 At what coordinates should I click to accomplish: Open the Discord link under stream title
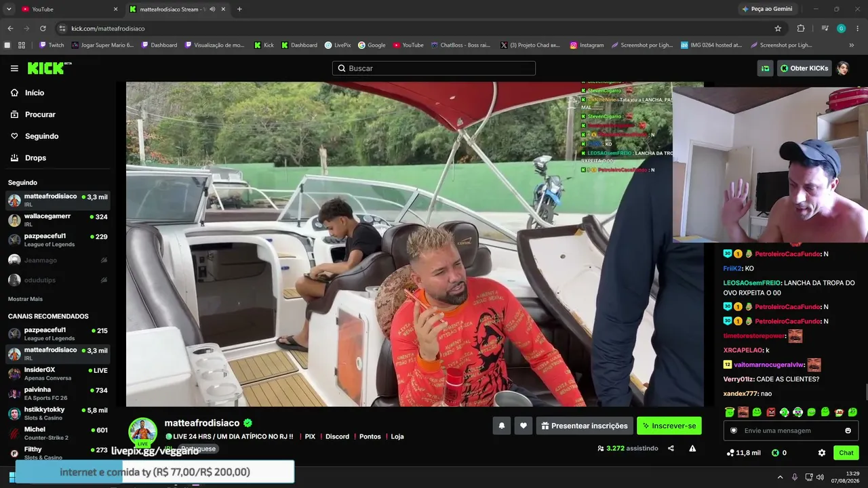337,436
